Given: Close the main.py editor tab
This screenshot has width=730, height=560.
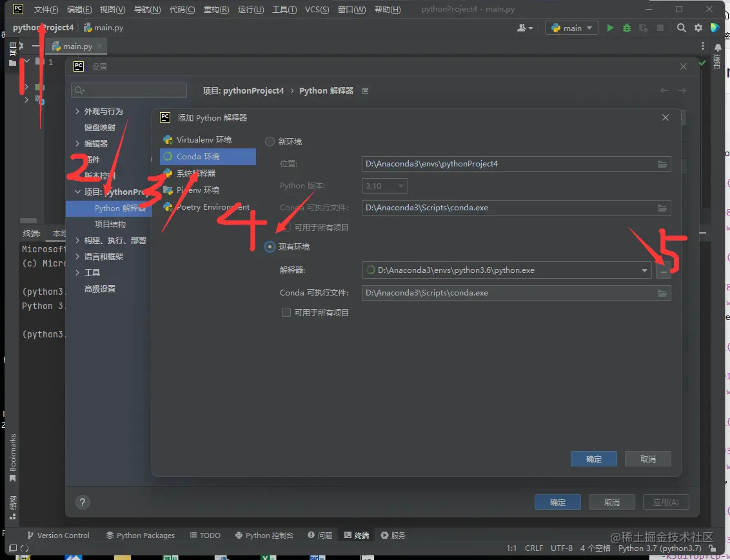Looking at the screenshot, I should (x=99, y=46).
